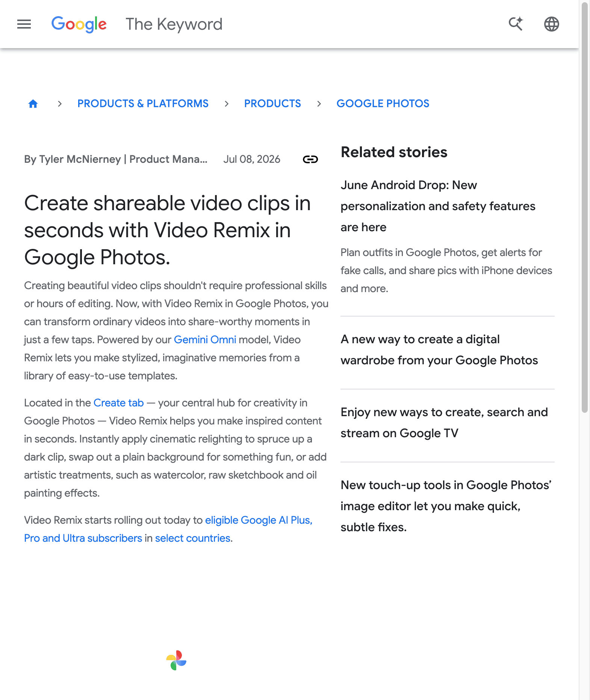Click the page vertical scrollbar thumb
This screenshot has width=590, height=700.
click(584, 207)
